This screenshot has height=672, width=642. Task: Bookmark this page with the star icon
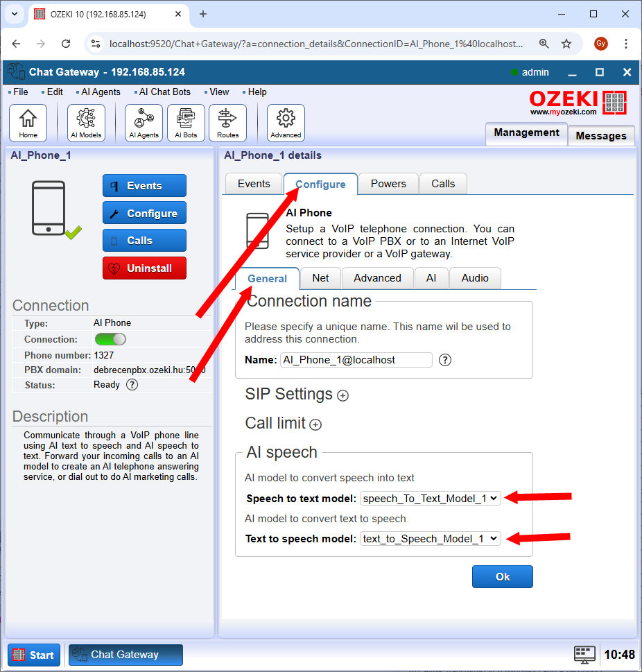click(x=566, y=44)
